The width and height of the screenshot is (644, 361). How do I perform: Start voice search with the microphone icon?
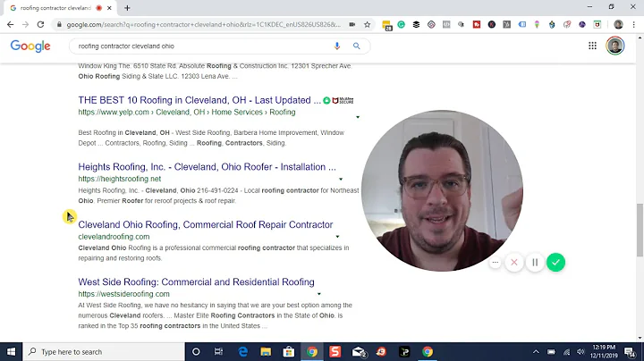(x=337, y=46)
